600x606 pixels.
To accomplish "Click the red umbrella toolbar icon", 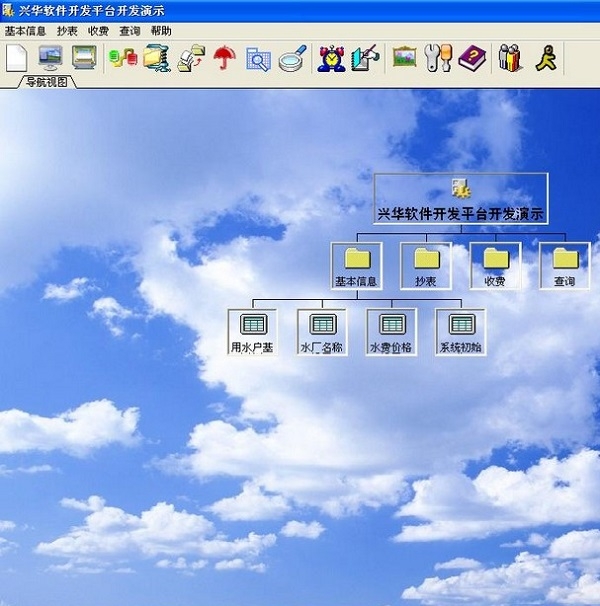I will pyautogui.click(x=224, y=58).
